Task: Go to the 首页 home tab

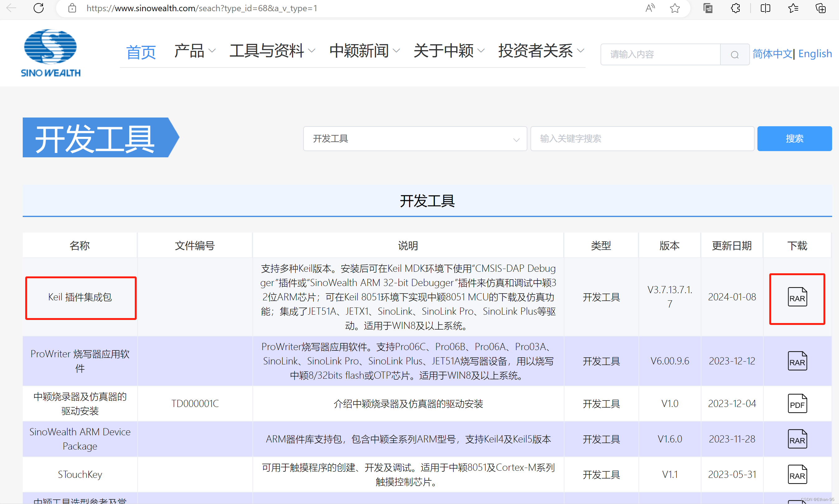Action: click(141, 52)
